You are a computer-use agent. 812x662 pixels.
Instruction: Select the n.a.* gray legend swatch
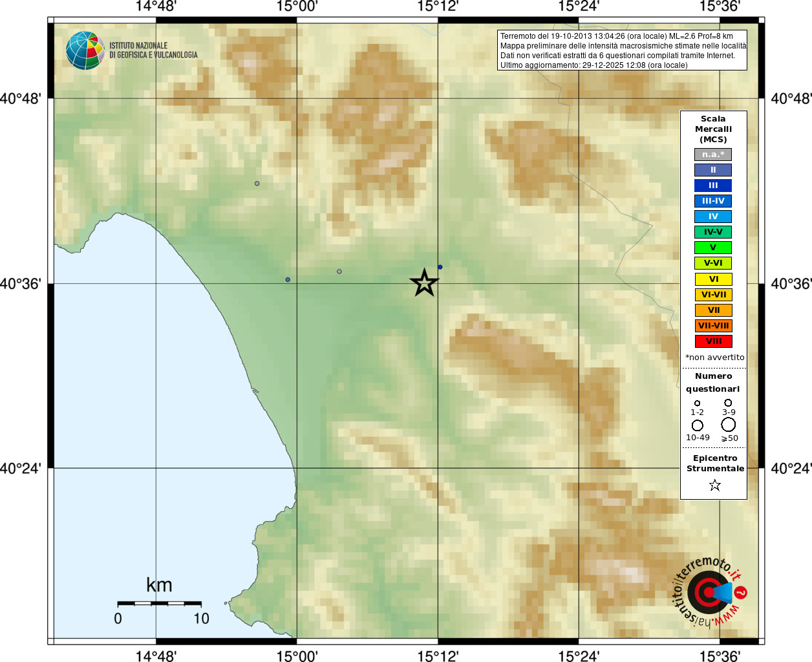coord(713,155)
